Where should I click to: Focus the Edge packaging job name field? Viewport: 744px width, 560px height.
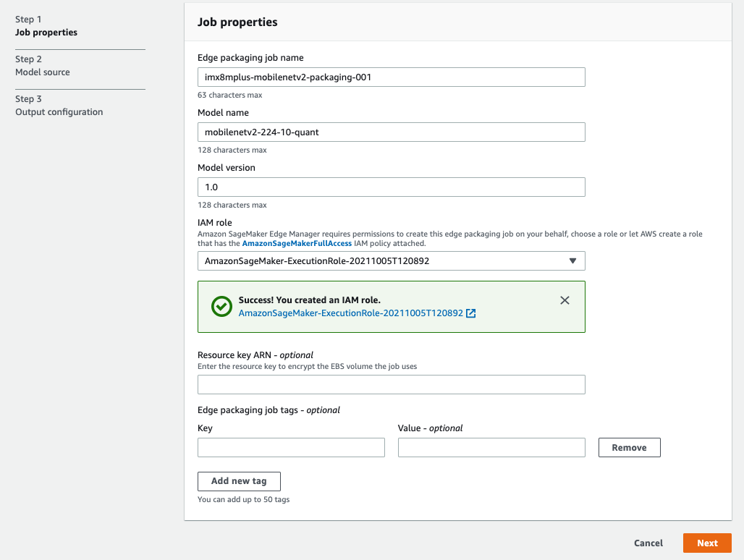coord(392,77)
